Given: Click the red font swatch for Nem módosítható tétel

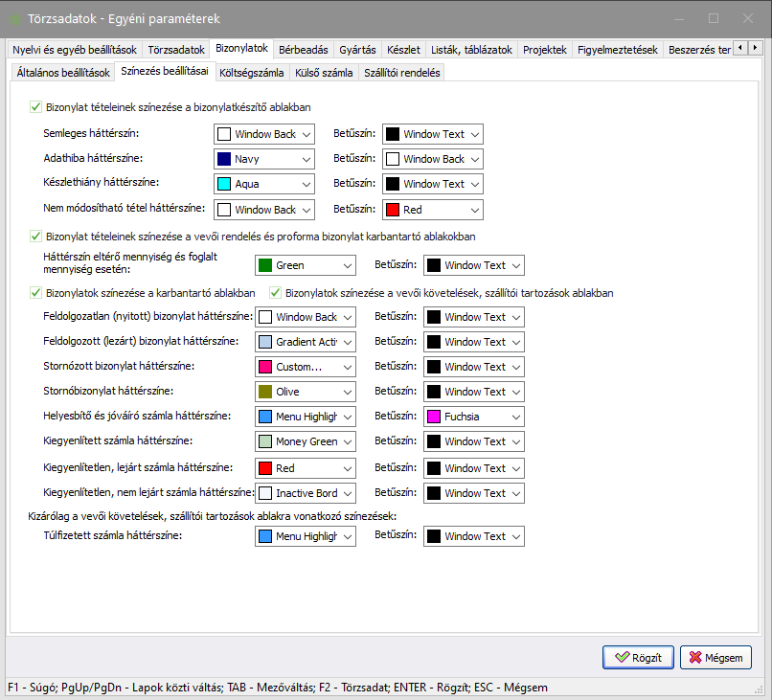Looking at the screenshot, I should click(x=393, y=209).
